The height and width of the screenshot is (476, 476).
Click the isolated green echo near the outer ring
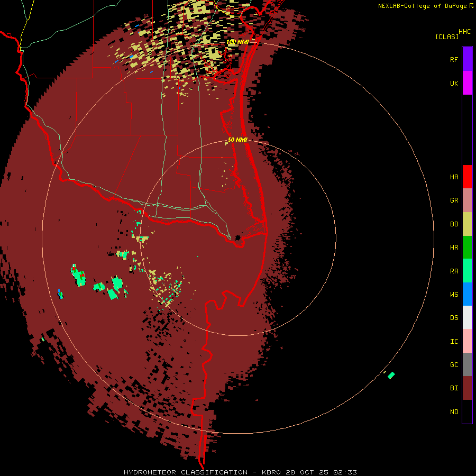391,375
